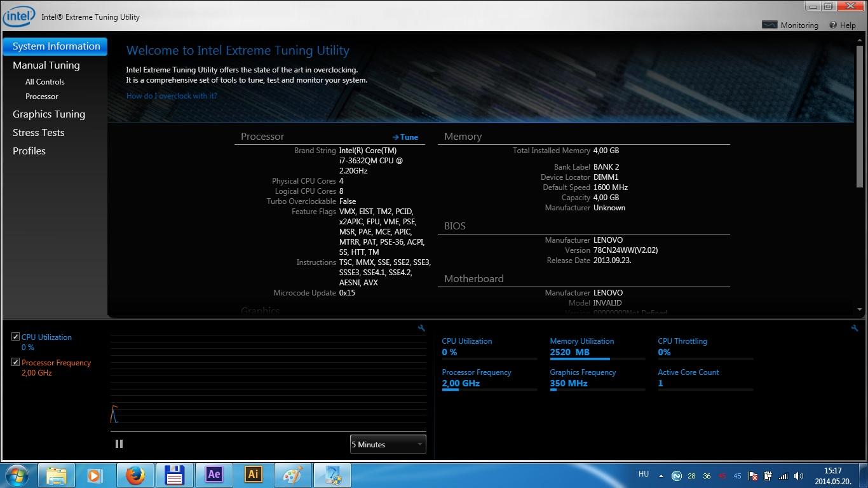Click CPU Throttling 0% tile
868x488 pixels.
[705, 347]
